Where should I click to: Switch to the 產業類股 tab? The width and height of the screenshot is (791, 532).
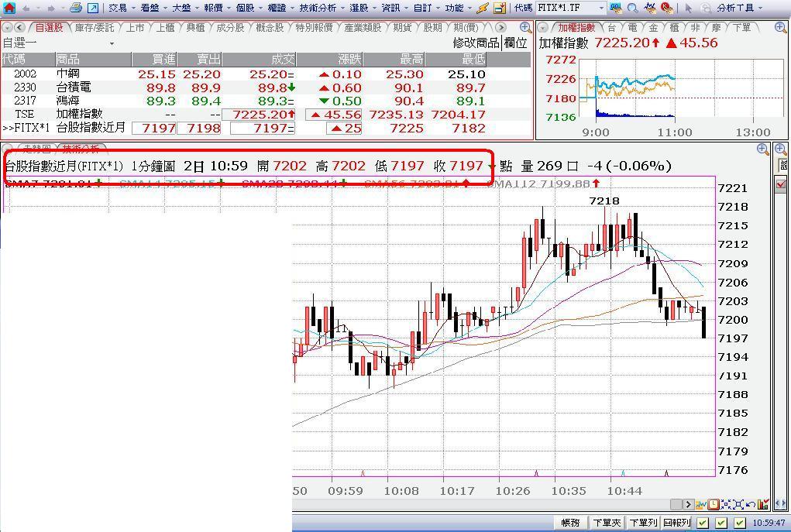[363, 28]
